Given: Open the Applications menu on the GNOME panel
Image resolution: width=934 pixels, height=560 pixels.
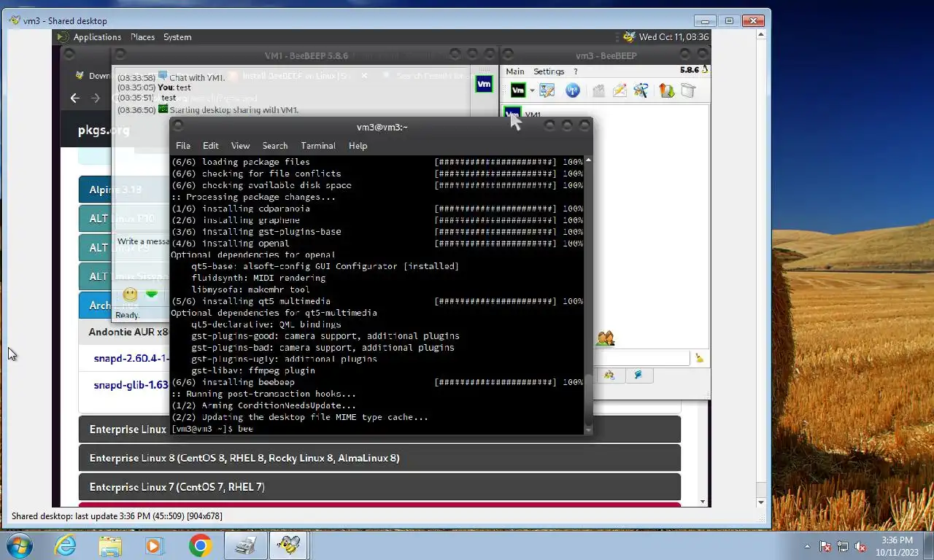Looking at the screenshot, I should tap(97, 37).
